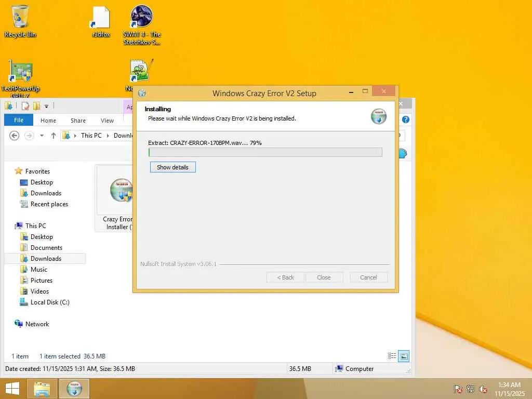Go up one folder level in Explorer
Image resolution: width=532 pixels, height=399 pixels.
[54, 136]
